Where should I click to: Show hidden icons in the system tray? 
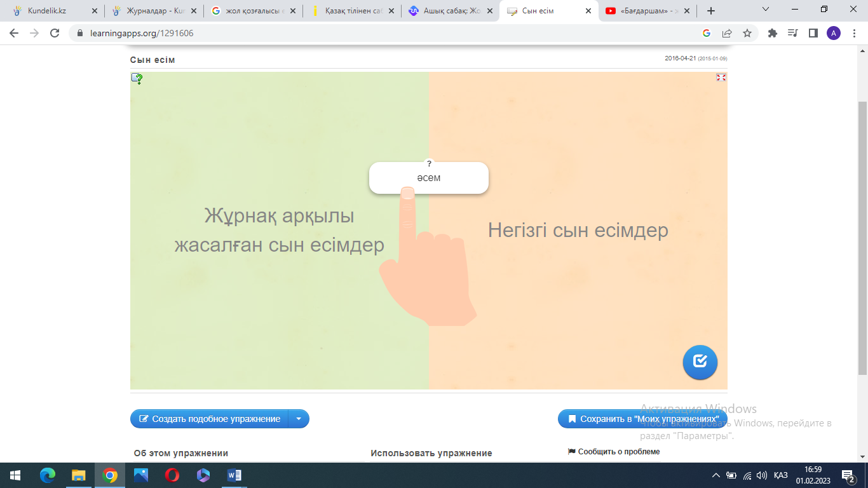pos(716,475)
